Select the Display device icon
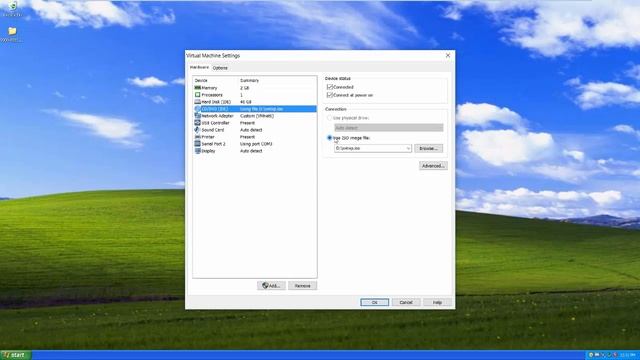 click(x=198, y=151)
